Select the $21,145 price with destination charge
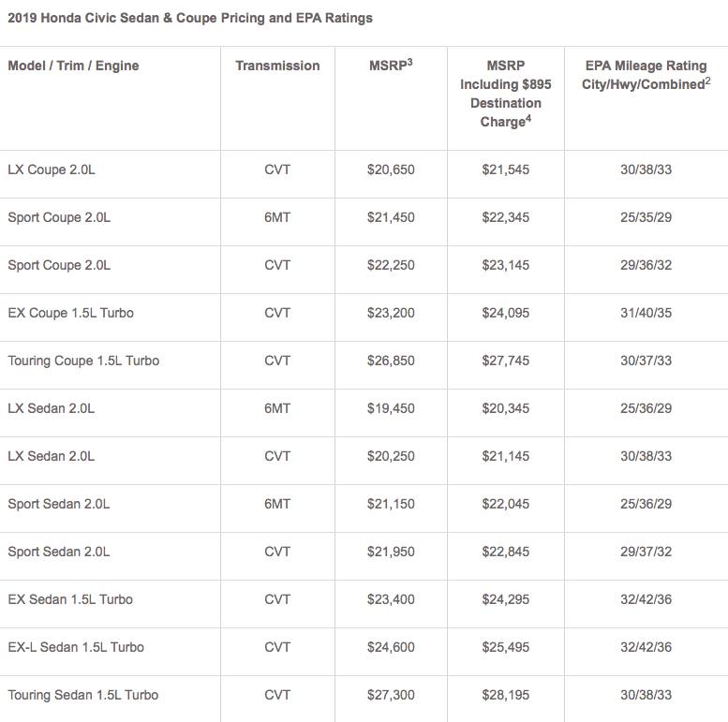Viewport: 728px width, 722px height. (x=506, y=456)
